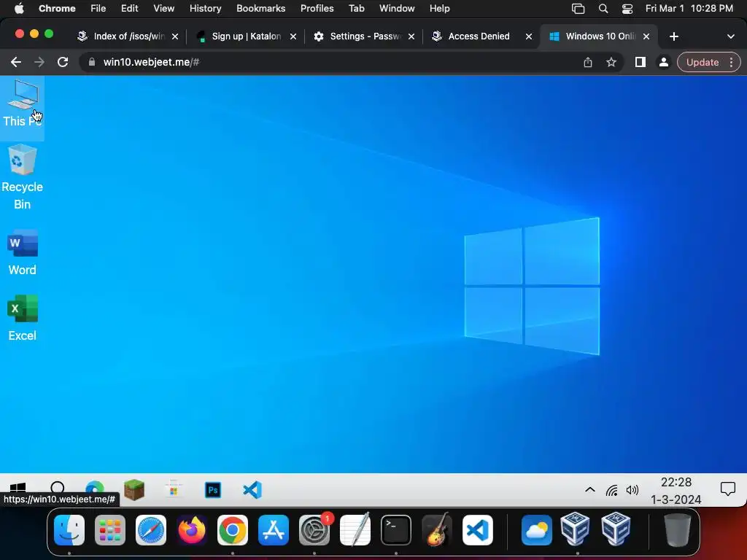The image size is (747, 560).
Task: Launch Excel from the desktop
Action: coord(22,319)
